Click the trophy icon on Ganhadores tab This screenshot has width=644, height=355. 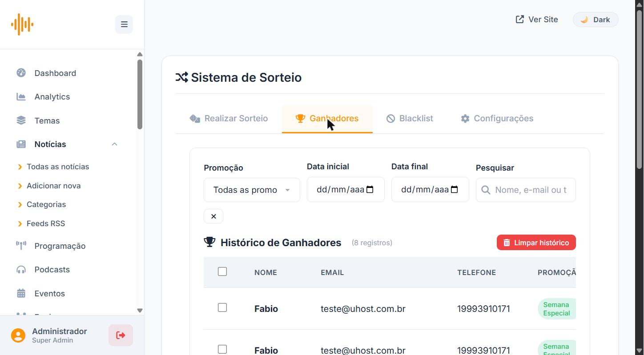(300, 119)
